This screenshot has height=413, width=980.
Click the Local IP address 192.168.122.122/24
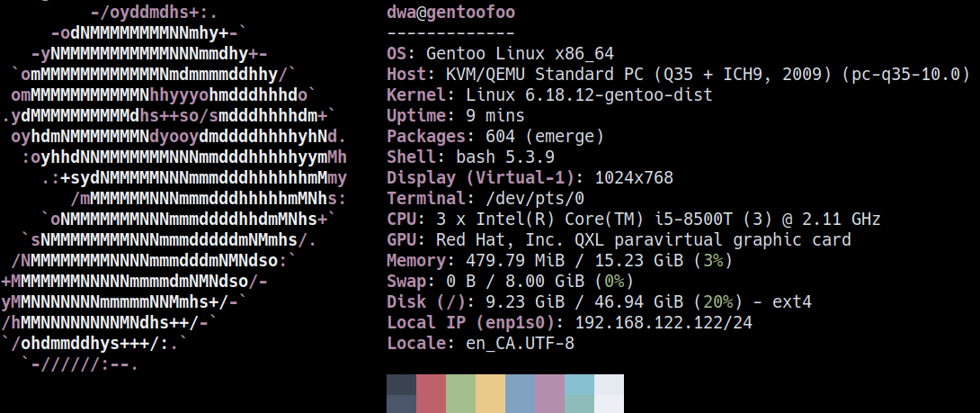(664, 322)
